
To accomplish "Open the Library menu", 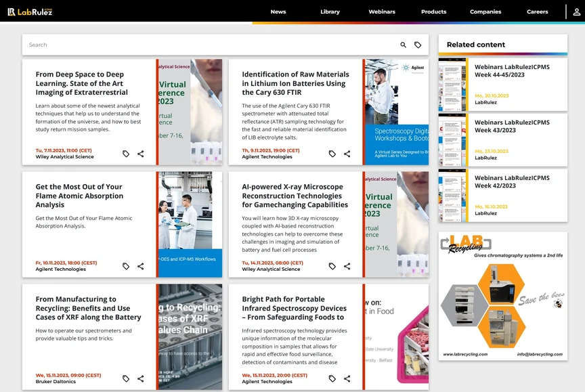I will coord(330,12).
